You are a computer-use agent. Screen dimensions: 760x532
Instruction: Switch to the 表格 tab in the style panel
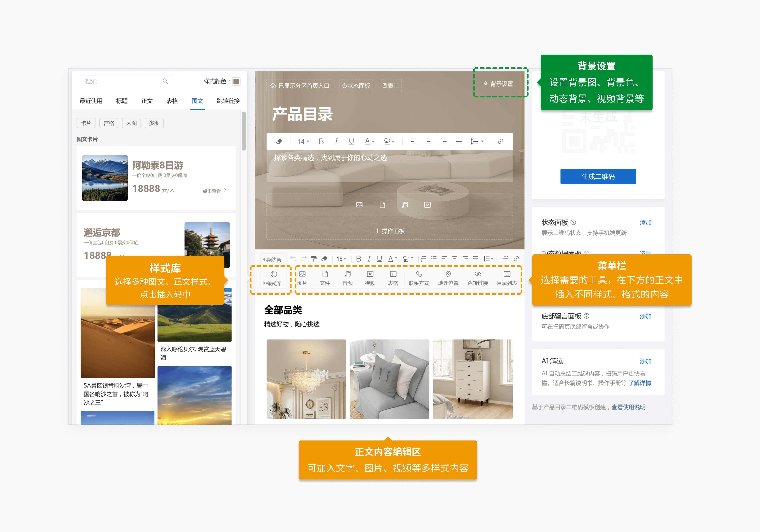(x=172, y=101)
